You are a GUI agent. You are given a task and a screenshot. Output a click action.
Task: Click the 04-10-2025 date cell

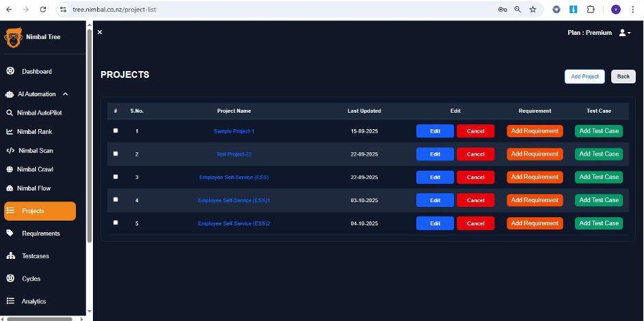click(x=364, y=223)
